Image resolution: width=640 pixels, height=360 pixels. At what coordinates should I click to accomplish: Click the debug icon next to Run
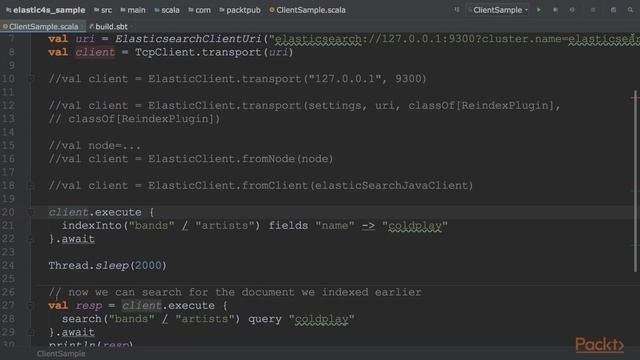coord(555,10)
